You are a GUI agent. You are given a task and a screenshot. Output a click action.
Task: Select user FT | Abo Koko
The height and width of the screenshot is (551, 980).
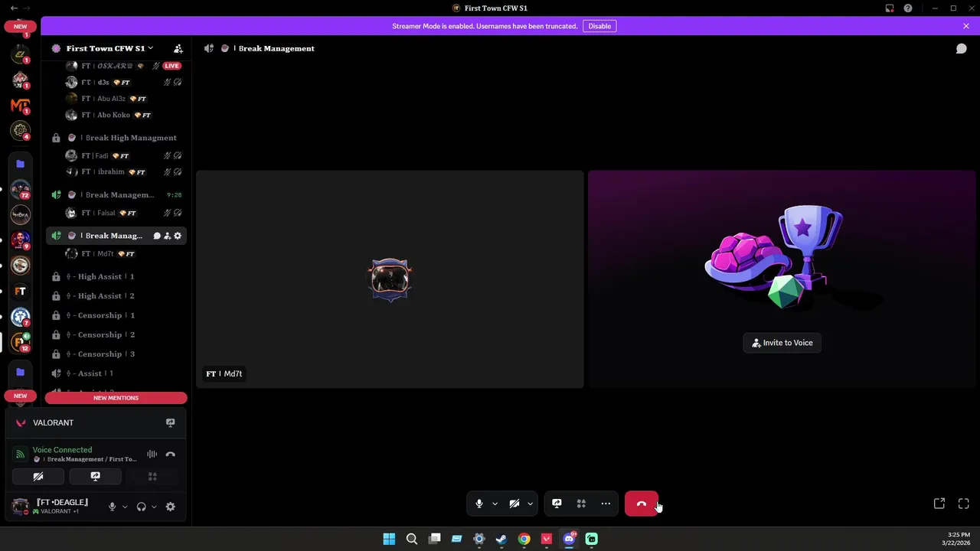click(123, 115)
